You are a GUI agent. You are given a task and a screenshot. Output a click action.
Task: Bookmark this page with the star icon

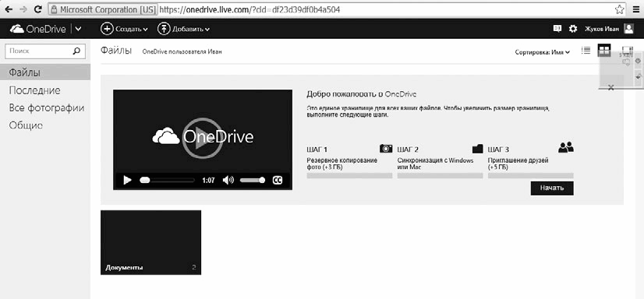pos(619,9)
